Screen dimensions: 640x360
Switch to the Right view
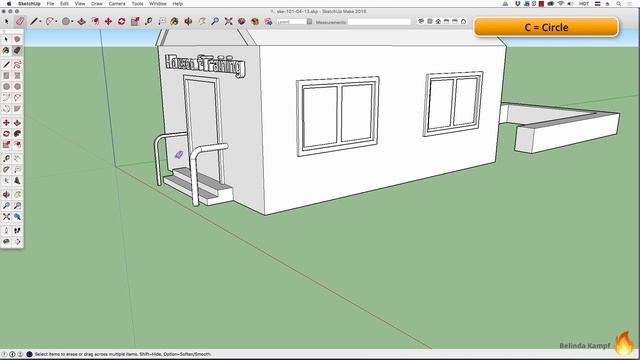tap(447, 21)
